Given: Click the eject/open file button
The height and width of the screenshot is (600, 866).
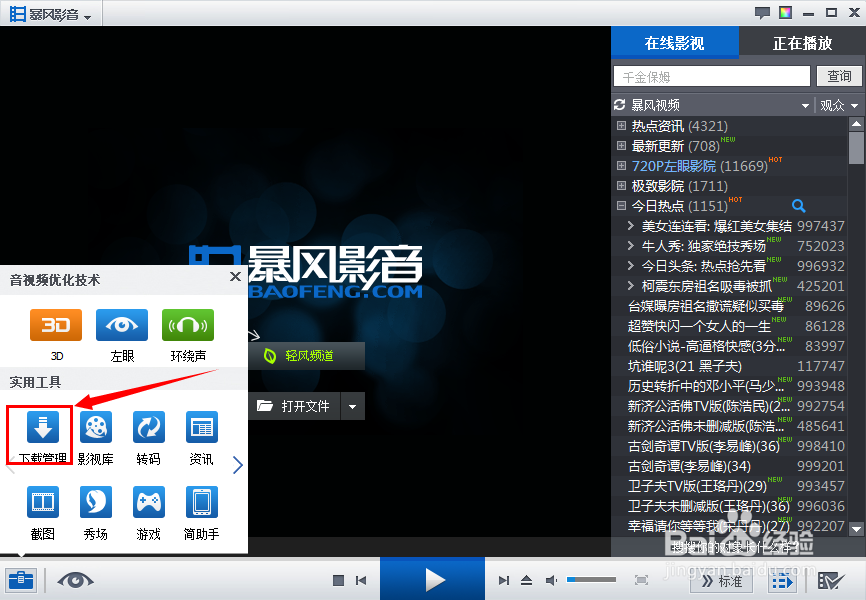Looking at the screenshot, I should click(526, 580).
